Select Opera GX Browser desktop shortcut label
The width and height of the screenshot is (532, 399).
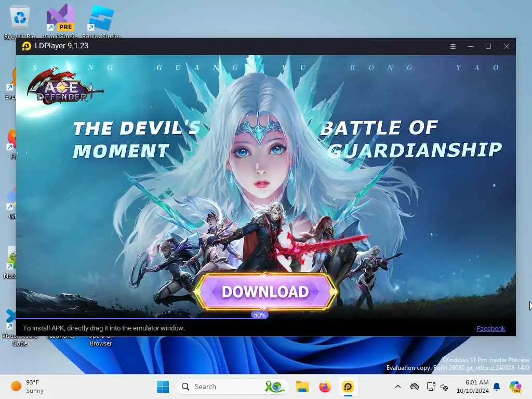point(100,340)
